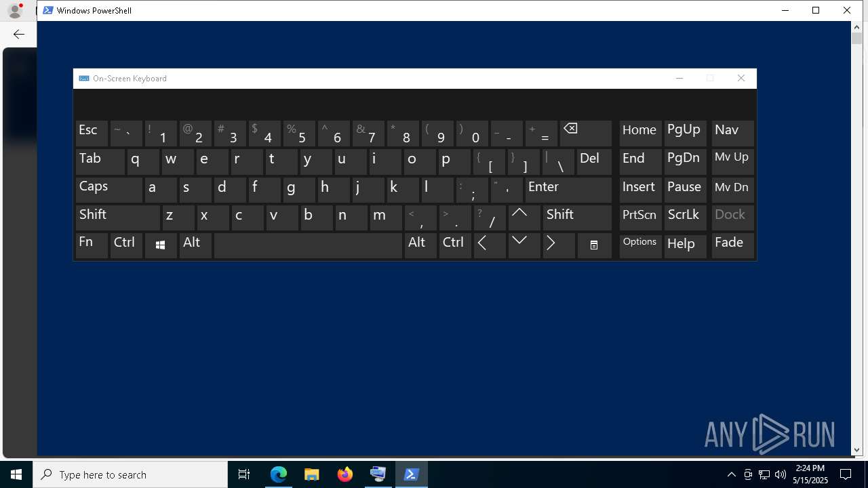Tap the End key
This screenshot has height=488, width=868.
click(x=640, y=162)
